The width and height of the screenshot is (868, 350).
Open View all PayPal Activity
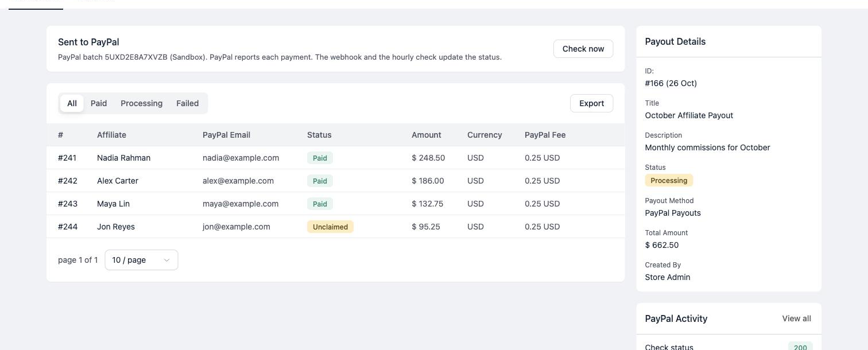796,318
